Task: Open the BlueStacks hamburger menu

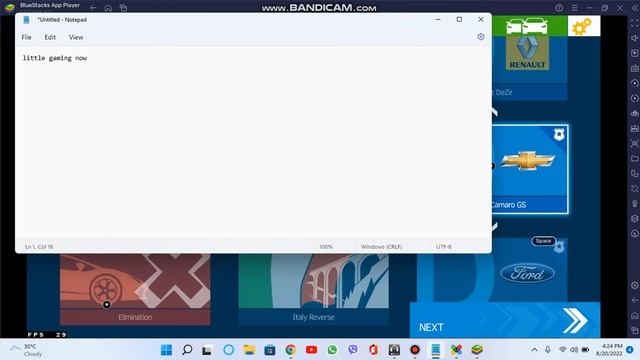Action: tap(574, 8)
